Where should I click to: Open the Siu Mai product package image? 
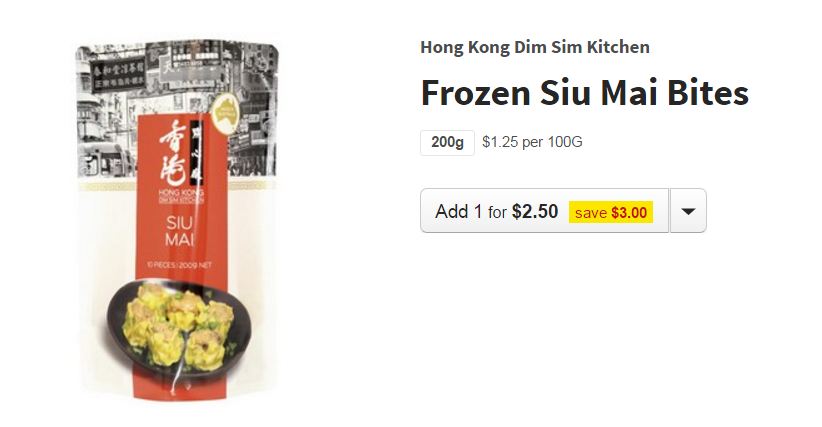178,220
